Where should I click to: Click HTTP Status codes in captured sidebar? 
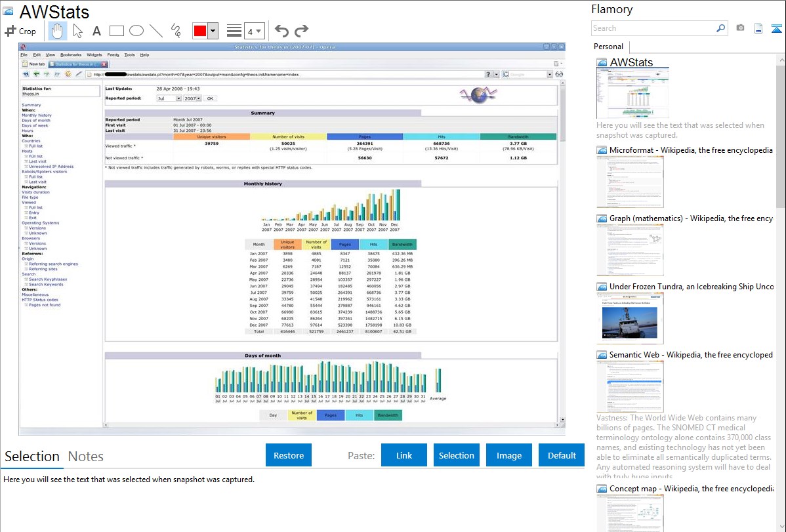[x=39, y=300]
